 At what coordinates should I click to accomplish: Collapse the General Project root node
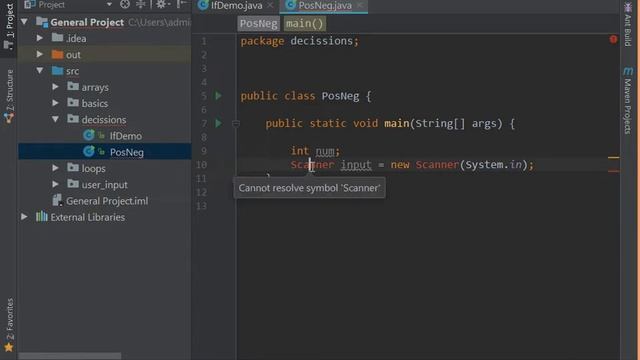pos(24,22)
